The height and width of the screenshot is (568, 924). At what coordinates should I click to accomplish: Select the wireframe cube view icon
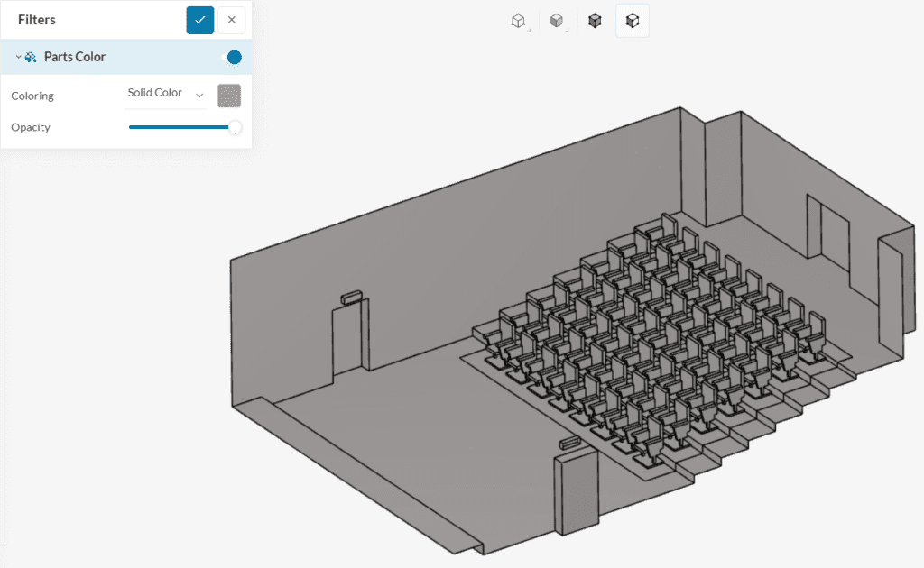coord(518,20)
